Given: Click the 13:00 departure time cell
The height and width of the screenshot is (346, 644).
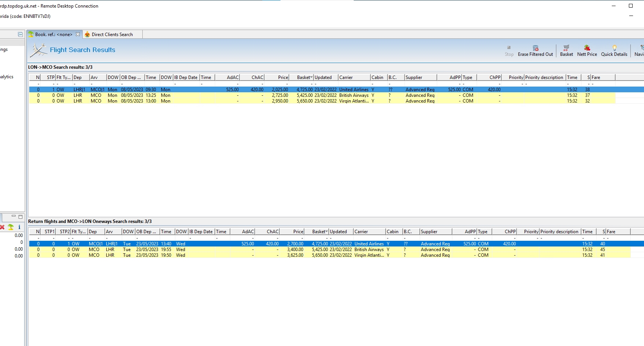Looking at the screenshot, I should (x=151, y=101).
